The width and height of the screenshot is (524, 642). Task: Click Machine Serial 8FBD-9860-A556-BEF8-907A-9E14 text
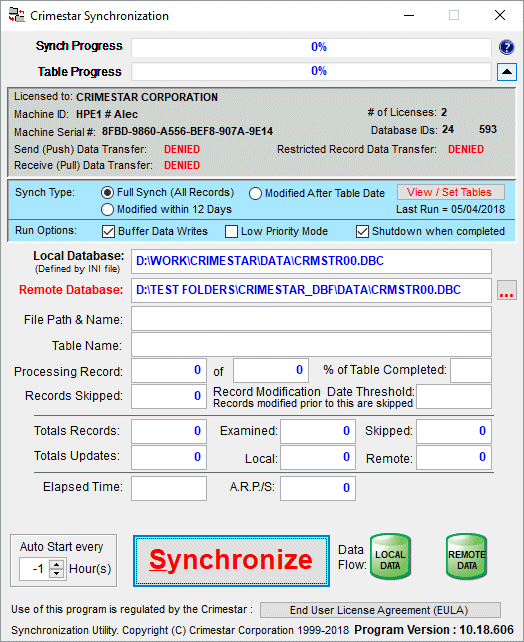(187, 131)
